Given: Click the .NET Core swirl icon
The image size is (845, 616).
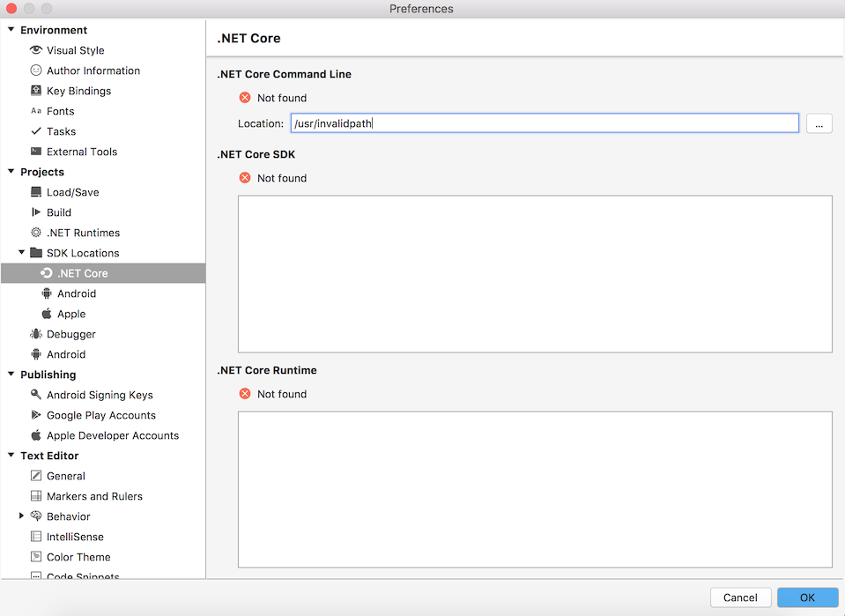Looking at the screenshot, I should (x=47, y=273).
